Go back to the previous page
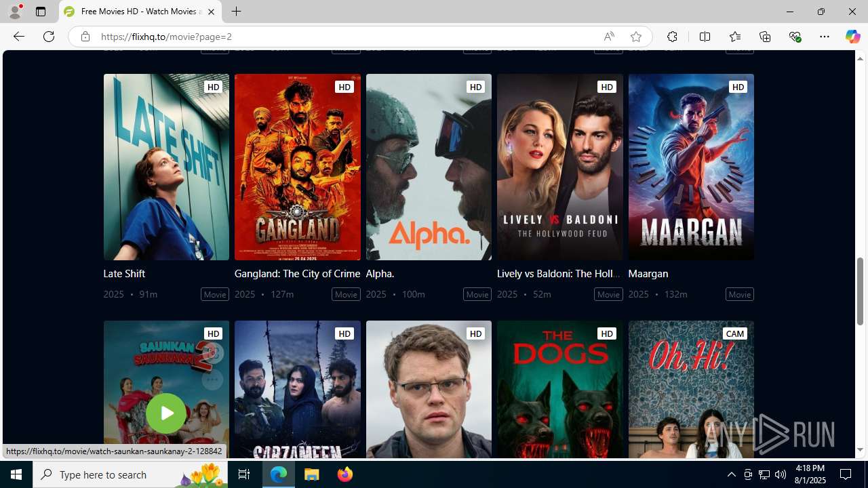Screen dimensions: 868x488 [x=18, y=37]
